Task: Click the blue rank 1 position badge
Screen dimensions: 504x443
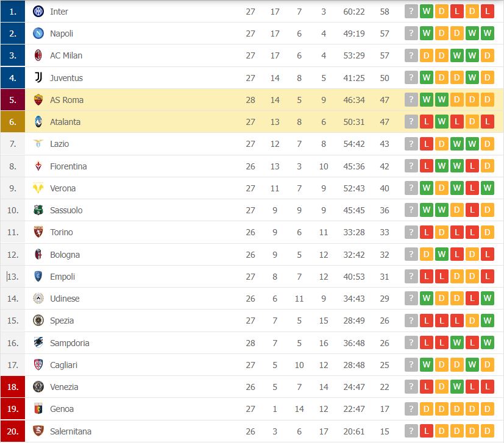Action: (x=13, y=12)
